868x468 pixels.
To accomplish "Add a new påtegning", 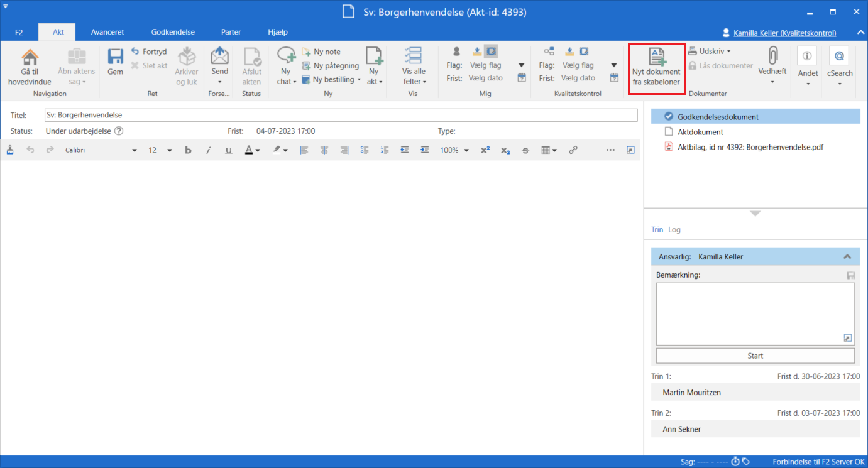I will 331,65.
